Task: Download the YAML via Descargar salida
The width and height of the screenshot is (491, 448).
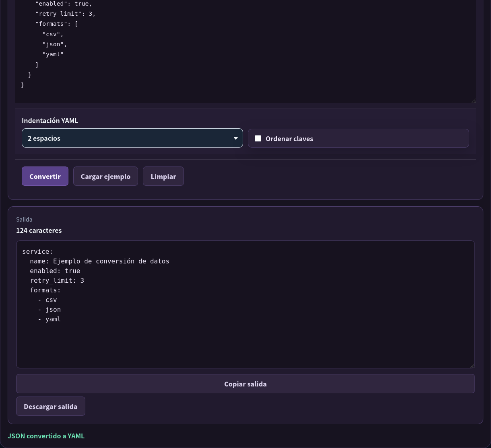Action: (51, 406)
